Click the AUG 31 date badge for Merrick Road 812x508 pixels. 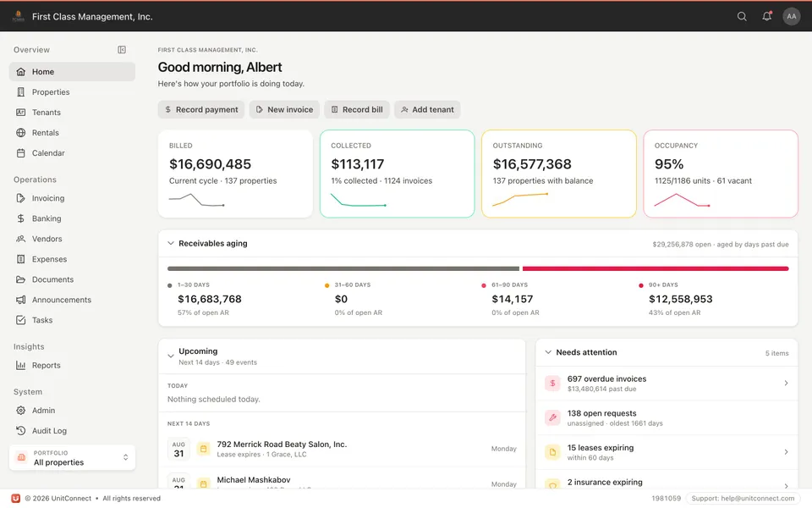click(x=178, y=449)
